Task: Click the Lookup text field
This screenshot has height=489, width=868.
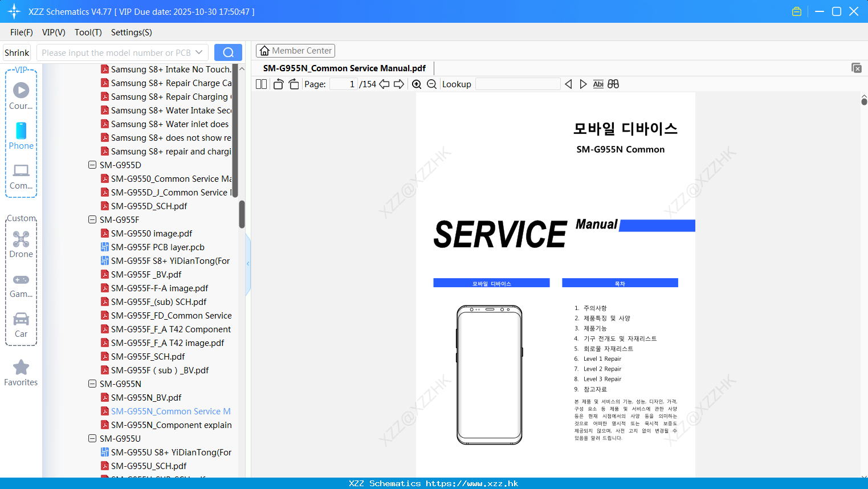Action: pos(517,84)
